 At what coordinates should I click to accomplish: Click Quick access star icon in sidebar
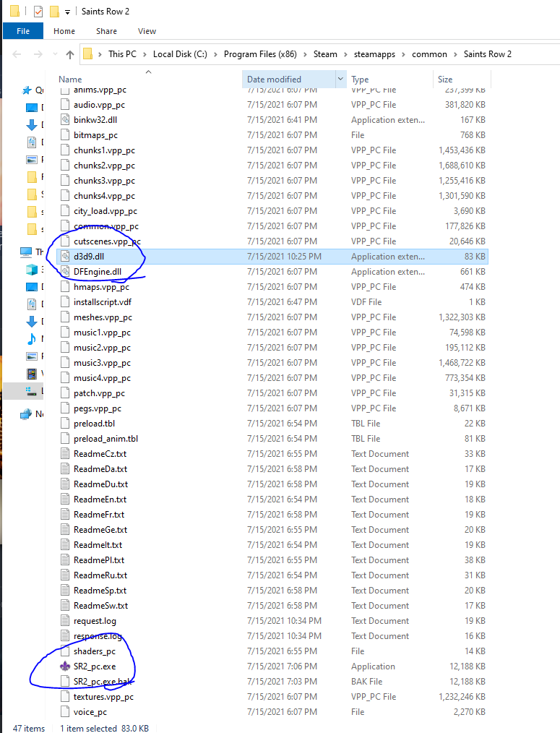coord(27,90)
